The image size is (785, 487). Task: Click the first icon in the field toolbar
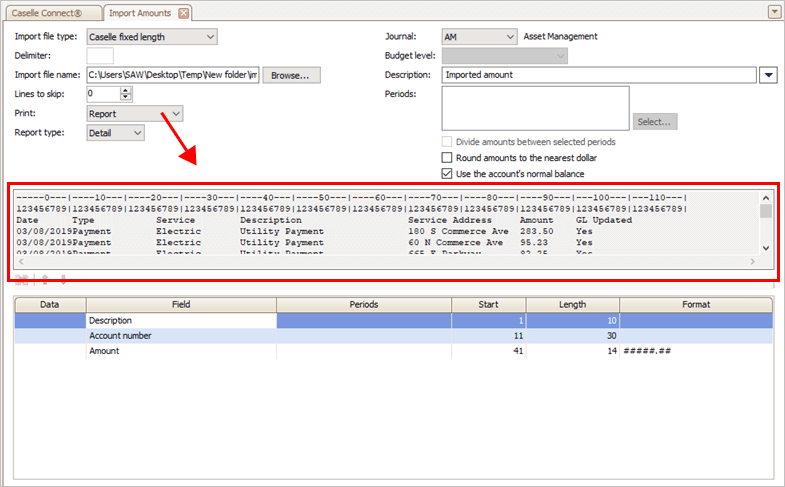click(x=20, y=279)
